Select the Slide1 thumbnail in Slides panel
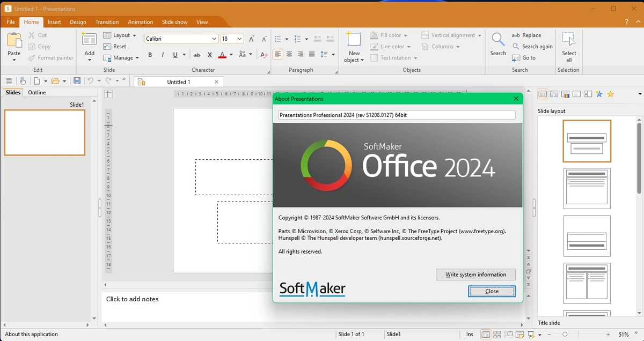 coord(45,132)
